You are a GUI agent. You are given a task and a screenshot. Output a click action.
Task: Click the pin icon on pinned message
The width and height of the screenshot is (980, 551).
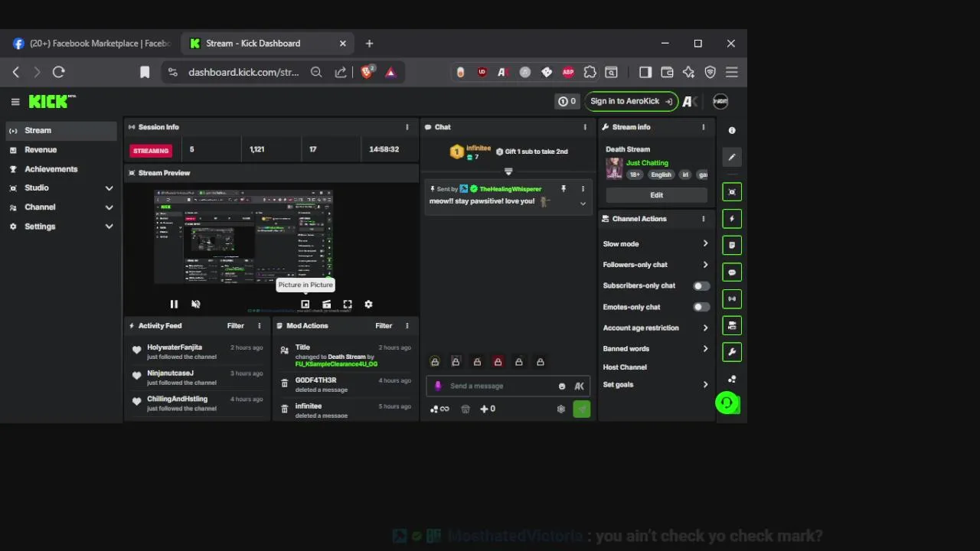(x=563, y=189)
